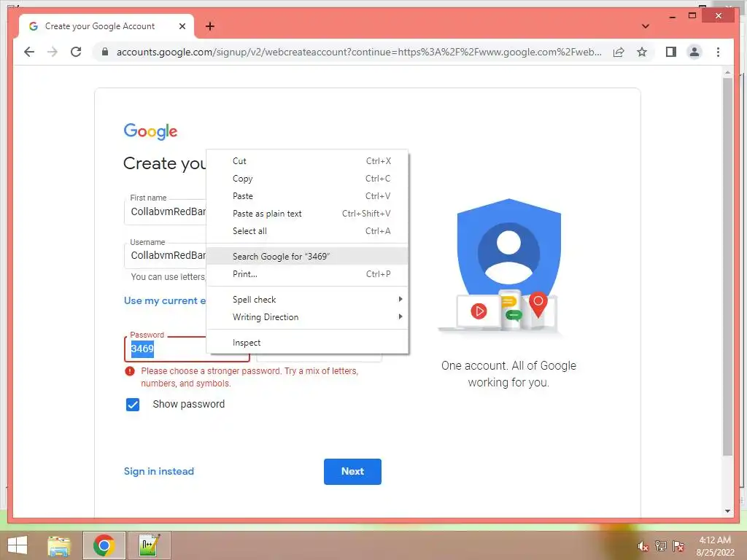Click the browser forward arrow
The width and height of the screenshot is (747, 560).
[x=53, y=52]
